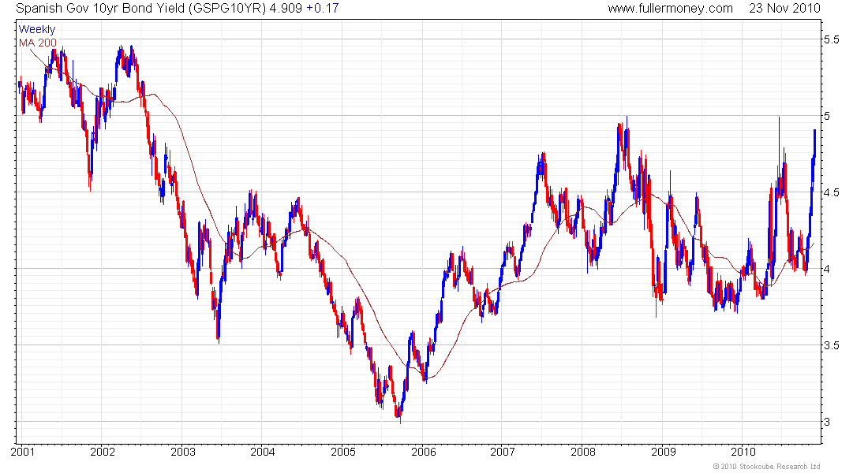Click the 3.5 y-axis label
Viewport: 868px width, 473px height.
[832, 346]
